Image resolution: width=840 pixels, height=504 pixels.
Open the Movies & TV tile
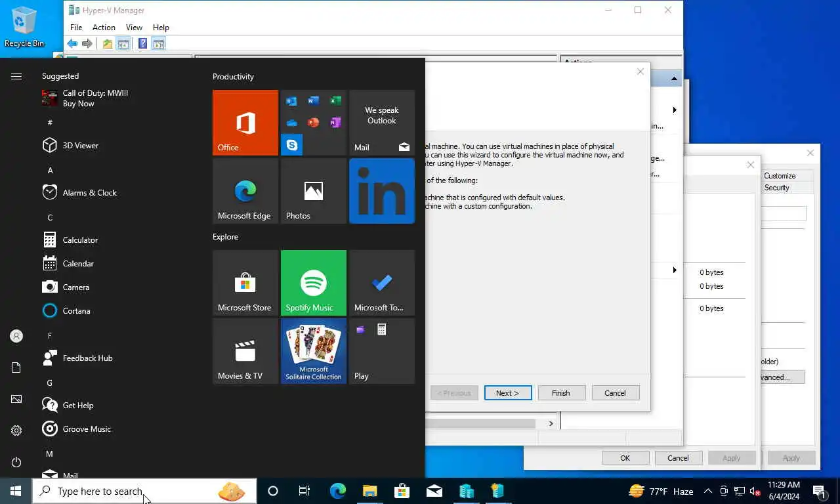[x=245, y=351]
